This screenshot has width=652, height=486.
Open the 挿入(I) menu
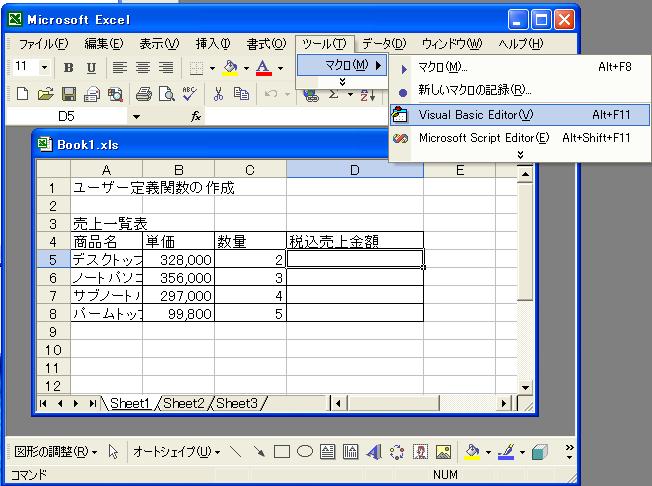point(213,44)
